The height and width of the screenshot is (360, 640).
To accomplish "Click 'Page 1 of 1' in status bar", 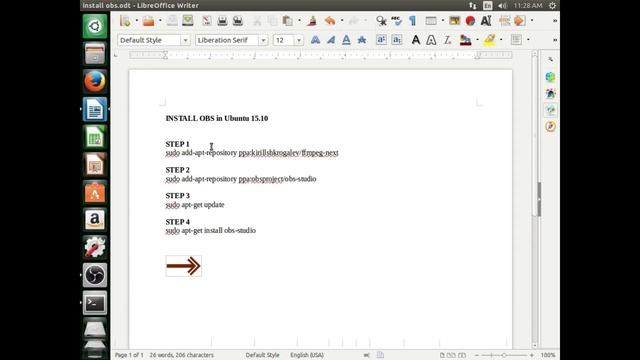I will point(129,355).
